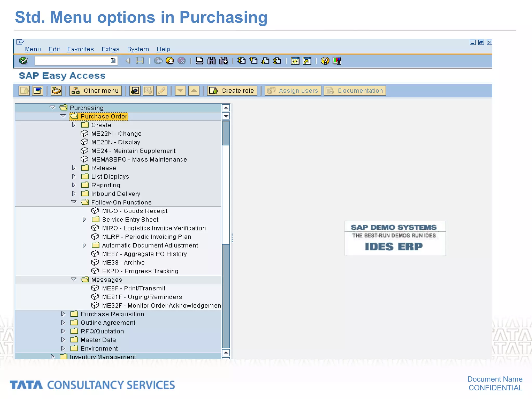Click the Previous Page icon
The image size is (532, 399).
point(254,61)
